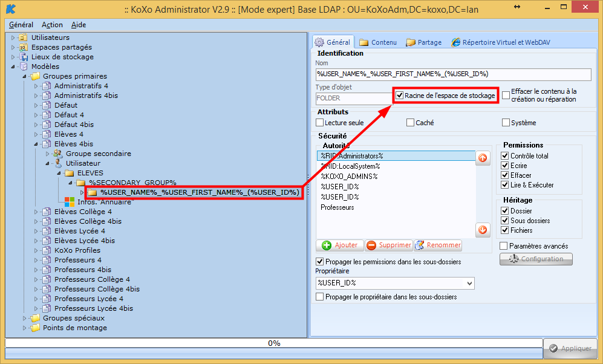Click the ELEVES folder icon
The width and height of the screenshot is (603, 364).
[x=70, y=173]
